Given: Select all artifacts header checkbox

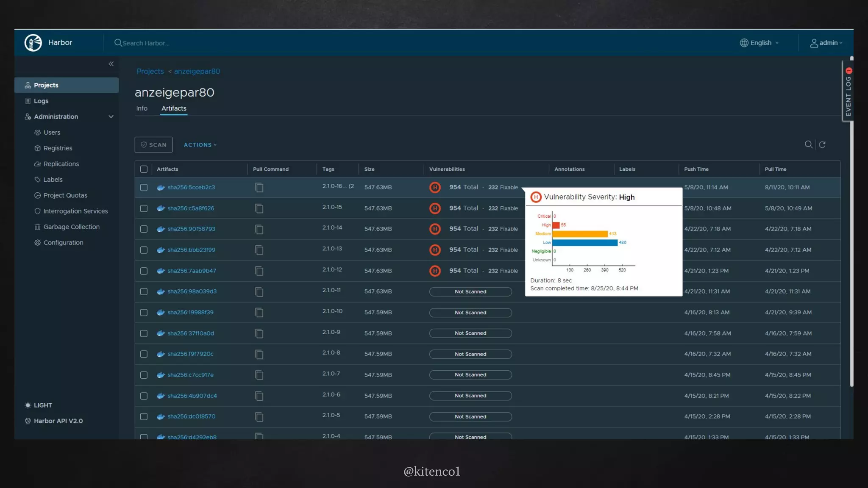Looking at the screenshot, I should coord(144,169).
